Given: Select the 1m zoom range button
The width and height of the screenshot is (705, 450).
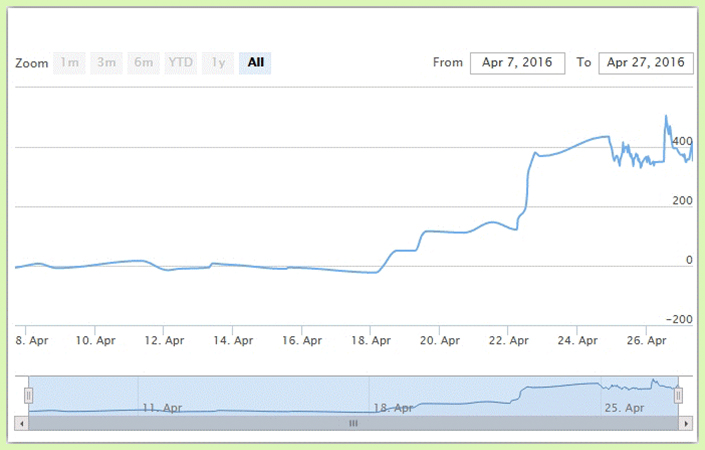Looking at the screenshot, I should 70,63.
